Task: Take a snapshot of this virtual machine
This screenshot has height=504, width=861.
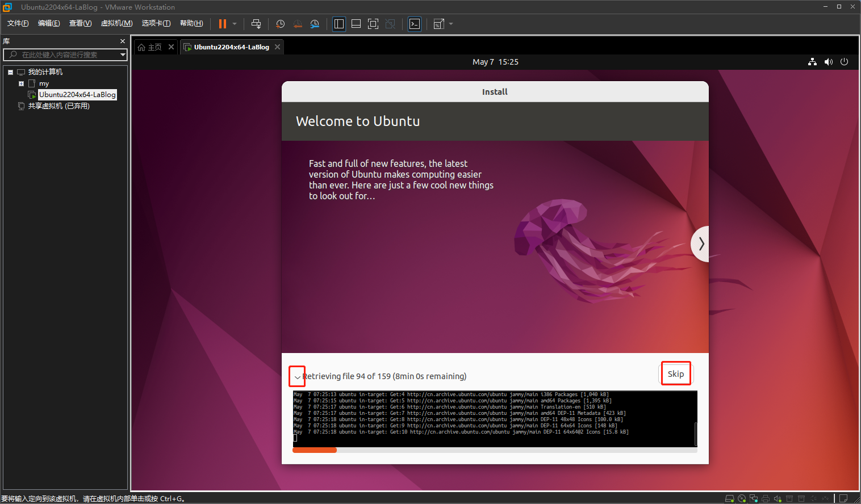Action: click(280, 24)
